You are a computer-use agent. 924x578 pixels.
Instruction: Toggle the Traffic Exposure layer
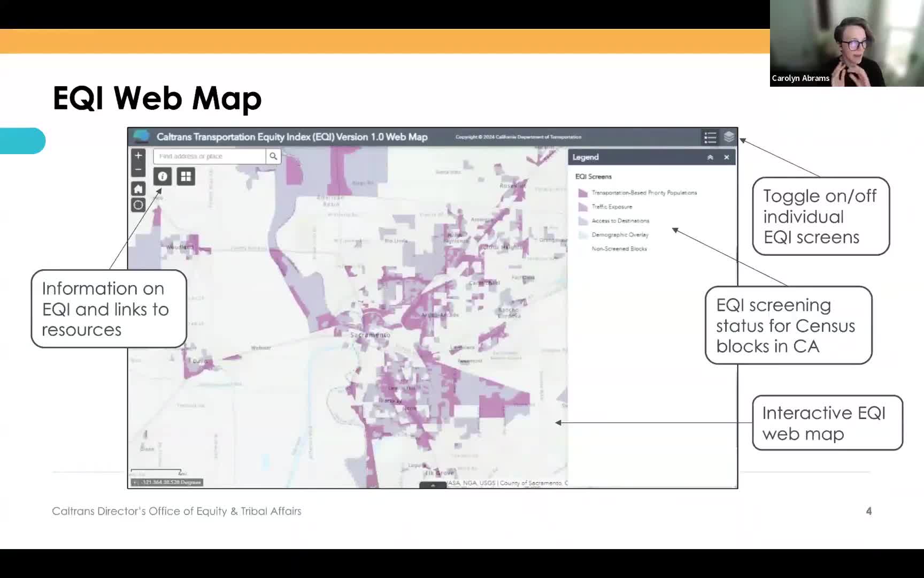[x=583, y=207]
